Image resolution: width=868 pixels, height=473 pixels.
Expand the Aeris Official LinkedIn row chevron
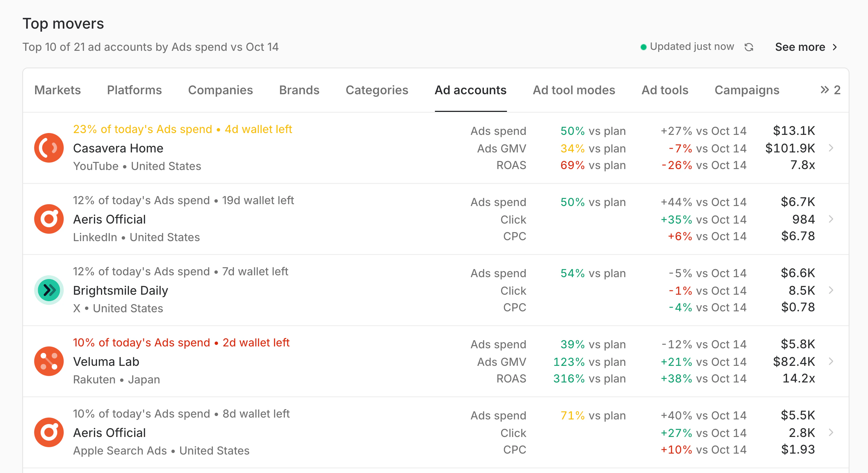coord(831,219)
